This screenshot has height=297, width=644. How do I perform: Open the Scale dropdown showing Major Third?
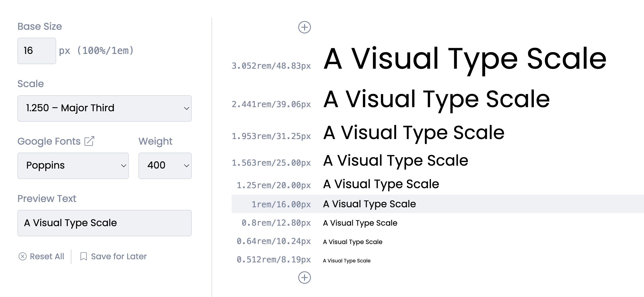pos(105,108)
